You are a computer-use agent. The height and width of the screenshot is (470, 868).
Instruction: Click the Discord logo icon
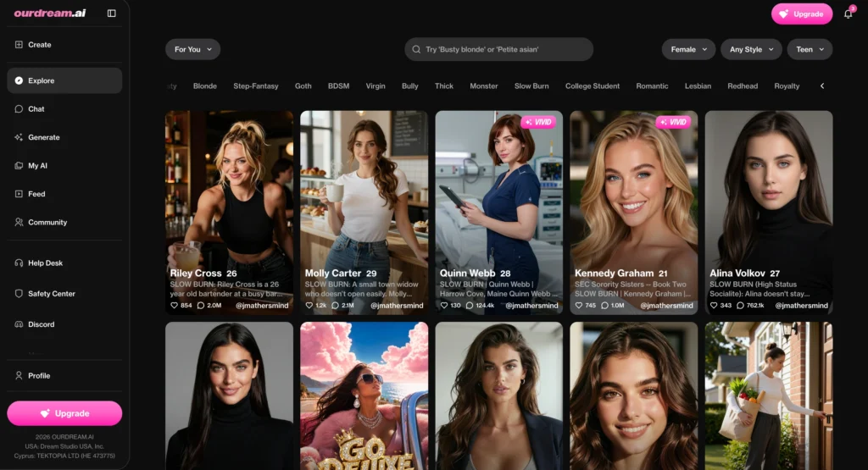point(19,324)
